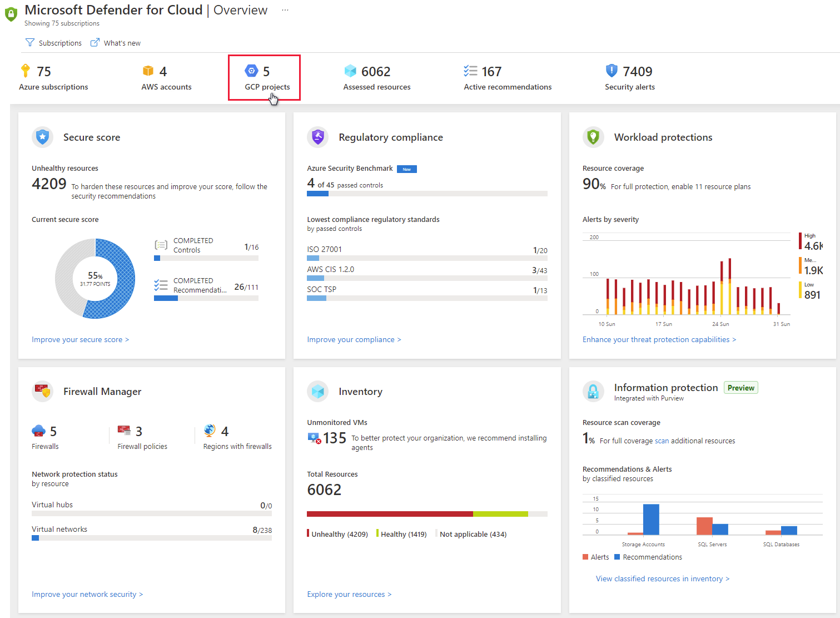The image size is (840, 618).
Task: Click the Completed Recommendations progress bar
Action: tap(206, 298)
